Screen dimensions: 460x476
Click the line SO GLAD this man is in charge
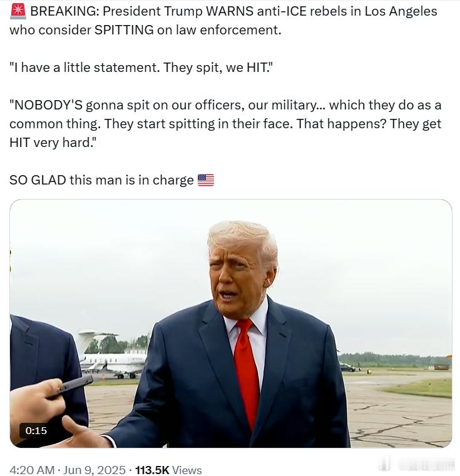[101, 180]
